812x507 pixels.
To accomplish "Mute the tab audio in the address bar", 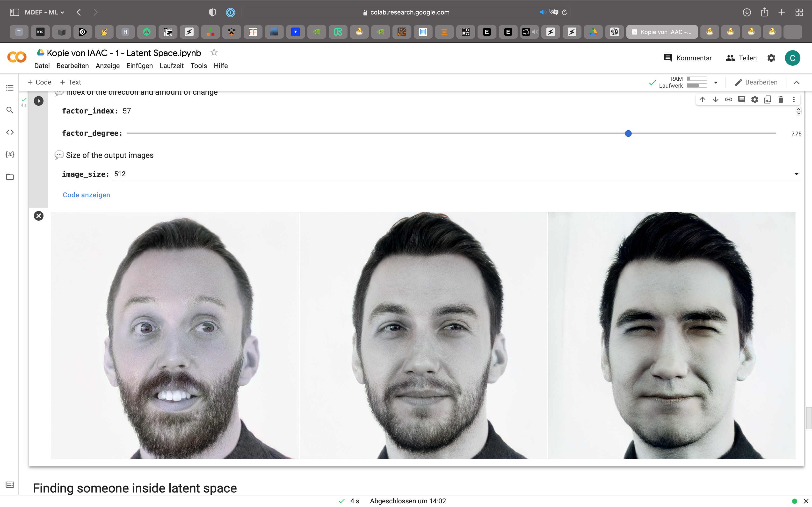I will click(x=543, y=12).
